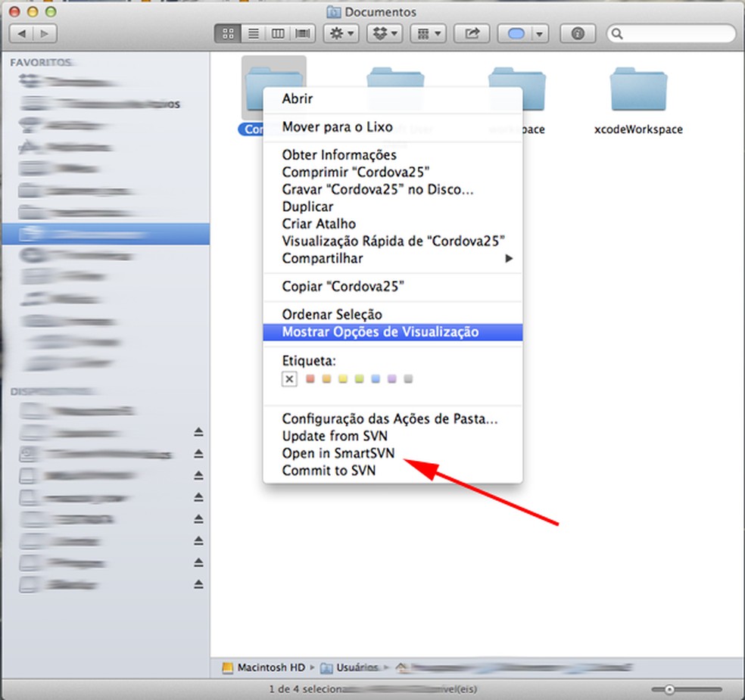745x700 pixels.
Task: Switch Finder to icon view
Action: pos(228,34)
